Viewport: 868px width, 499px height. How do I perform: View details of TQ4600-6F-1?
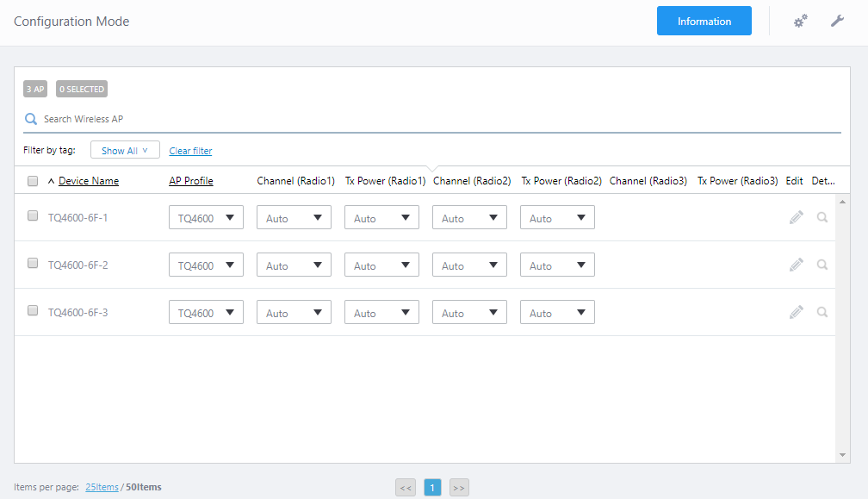tap(822, 217)
